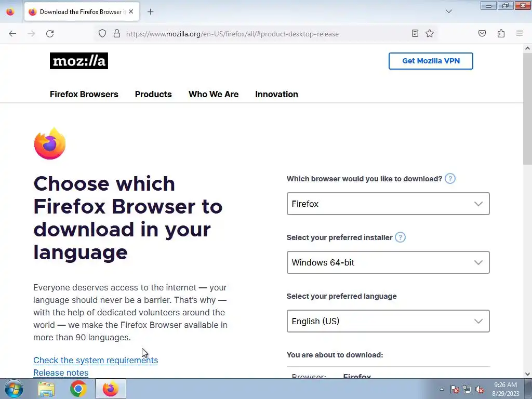This screenshot has height=399, width=532.
Task: Click the pinned Firefox tab icon
Action: point(10,12)
